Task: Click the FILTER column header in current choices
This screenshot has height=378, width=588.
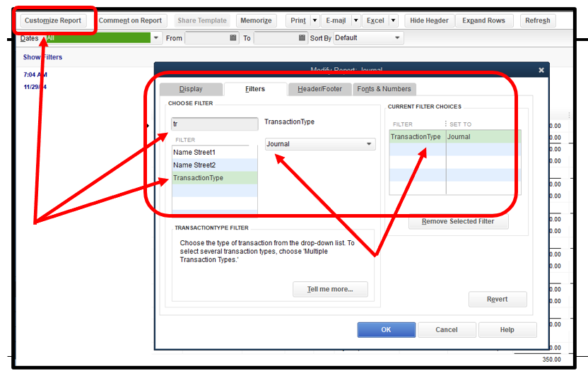Action: [403, 124]
